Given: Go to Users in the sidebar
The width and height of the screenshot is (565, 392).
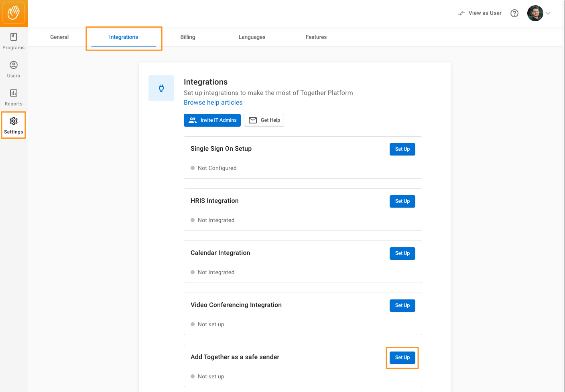Looking at the screenshot, I should click(x=14, y=70).
